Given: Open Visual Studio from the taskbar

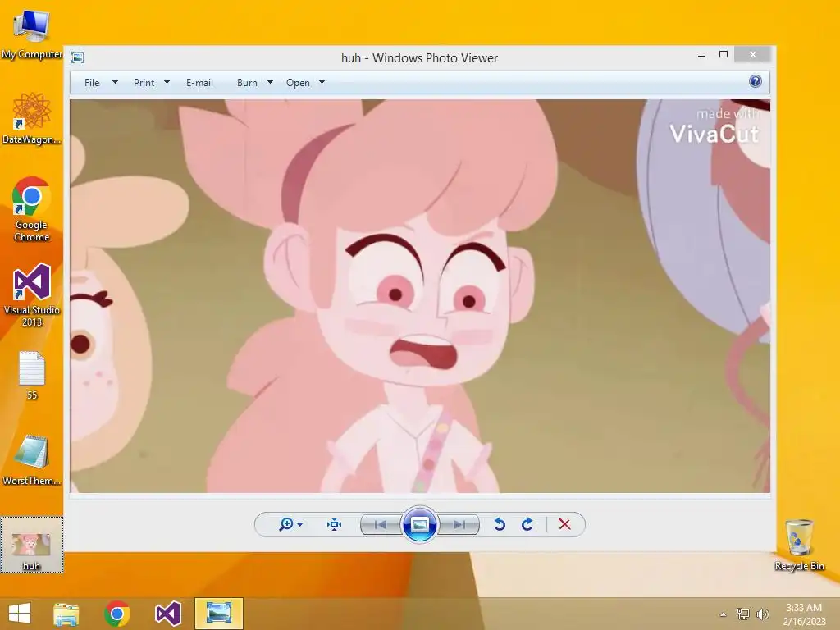Looking at the screenshot, I should point(168,614).
